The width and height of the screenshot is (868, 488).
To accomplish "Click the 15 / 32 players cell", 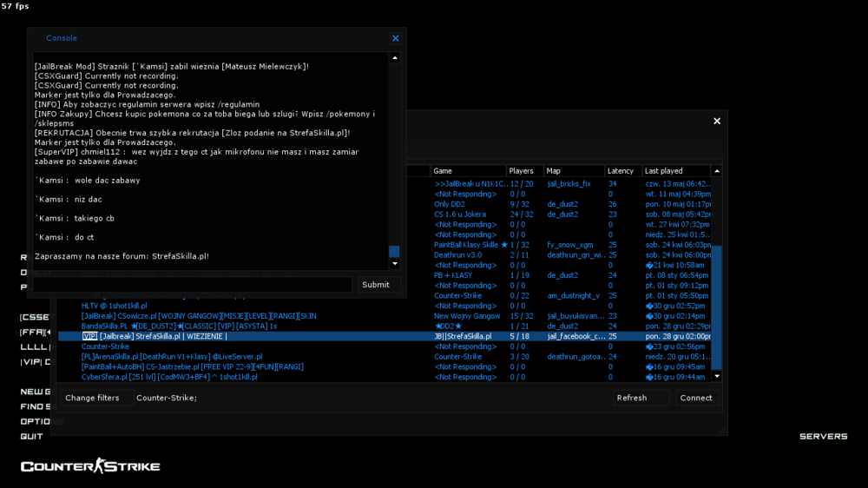I will pyautogui.click(x=522, y=316).
